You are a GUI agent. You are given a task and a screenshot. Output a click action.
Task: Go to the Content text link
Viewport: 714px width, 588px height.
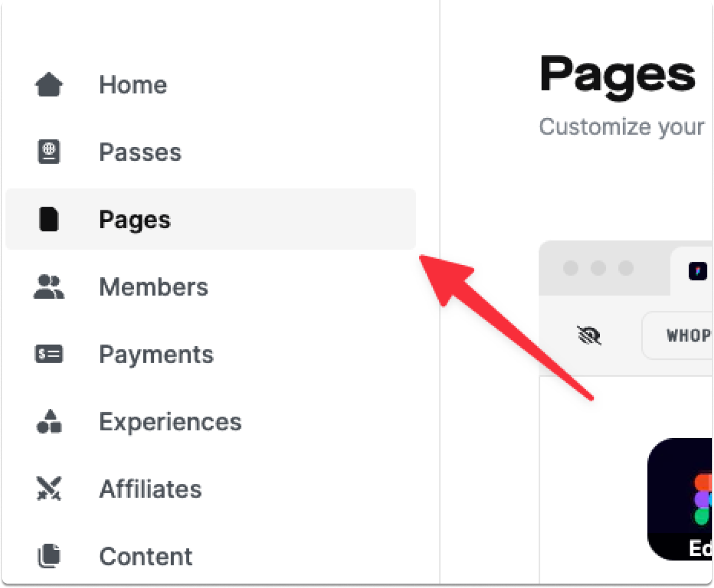point(146,556)
